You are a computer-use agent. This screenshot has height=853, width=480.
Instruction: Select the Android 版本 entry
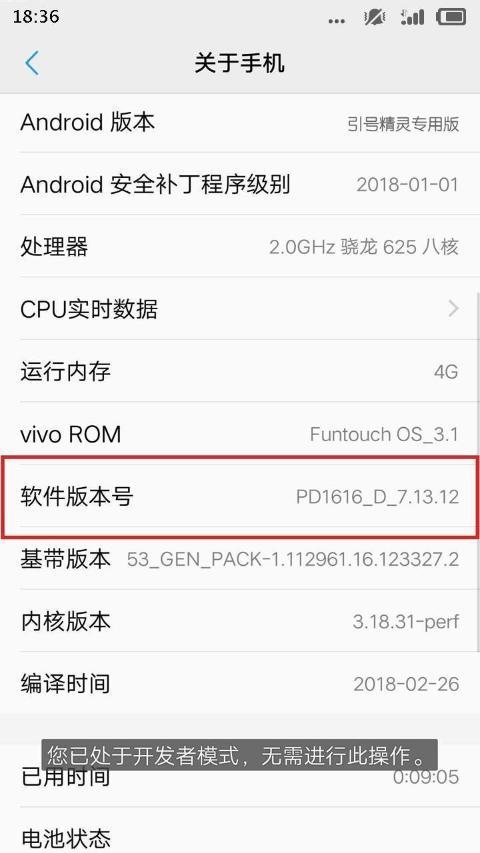point(240,122)
